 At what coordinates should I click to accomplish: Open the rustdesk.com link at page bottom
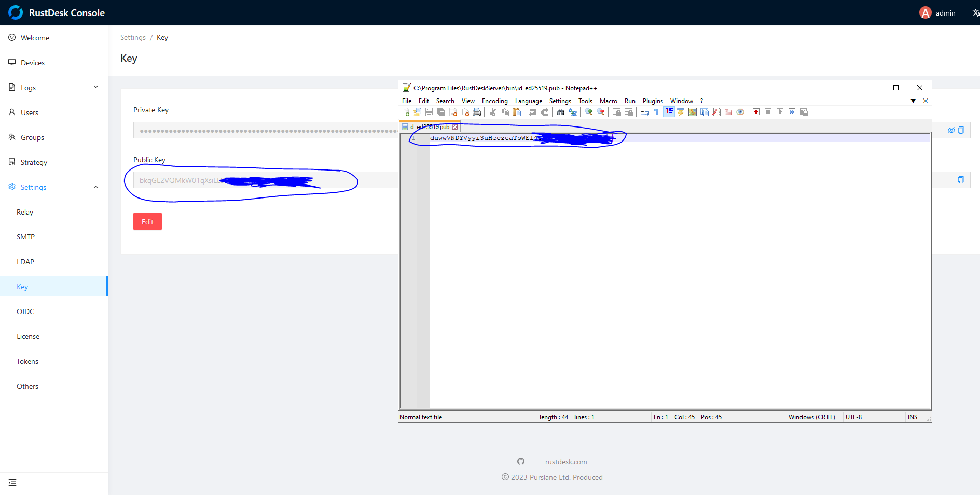click(x=565, y=462)
